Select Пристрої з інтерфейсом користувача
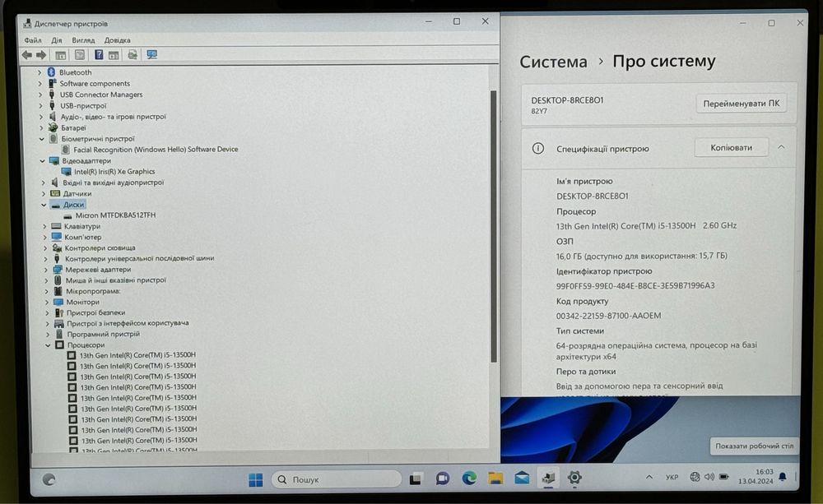Viewport: 823px width, 504px height. point(128,323)
